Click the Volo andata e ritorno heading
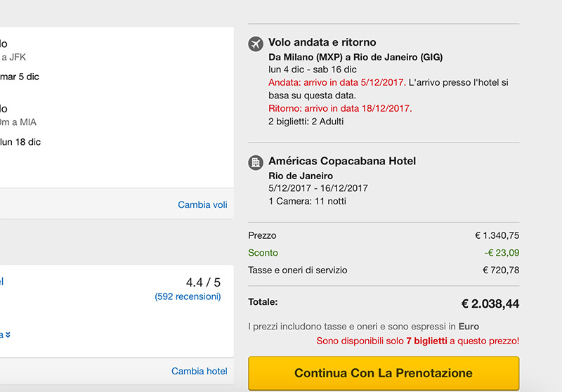The width and height of the screenshot is (562, 392). click(322, 43)
